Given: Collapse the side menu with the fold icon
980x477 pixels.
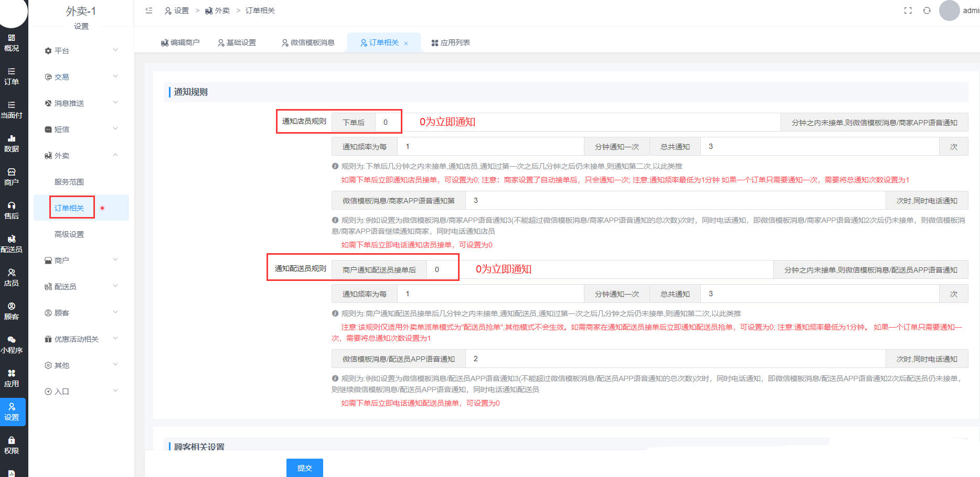Looking at the screenshot, I should tap(149, 10).
